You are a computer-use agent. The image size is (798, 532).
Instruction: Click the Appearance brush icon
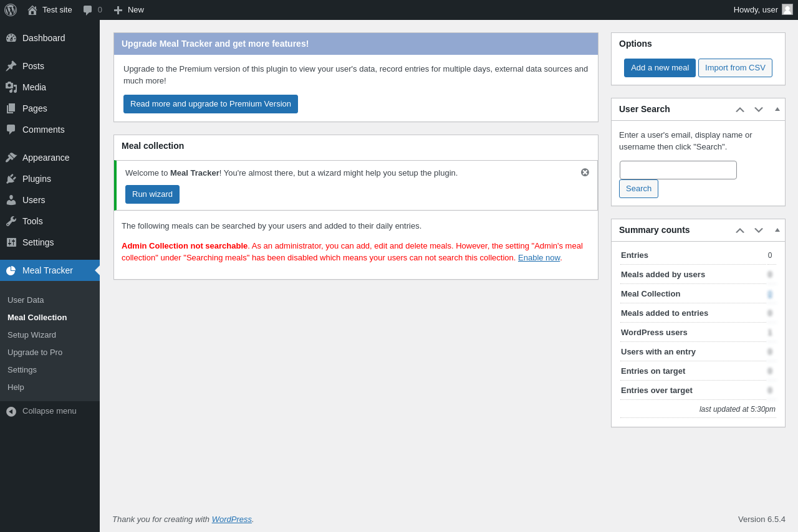(11, 158)
